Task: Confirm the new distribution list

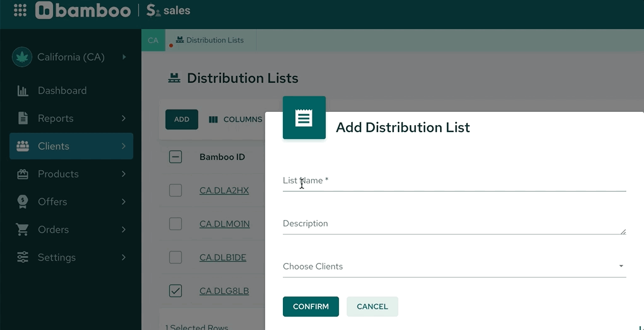Action: pyautogui.click(x=311, y=307)
